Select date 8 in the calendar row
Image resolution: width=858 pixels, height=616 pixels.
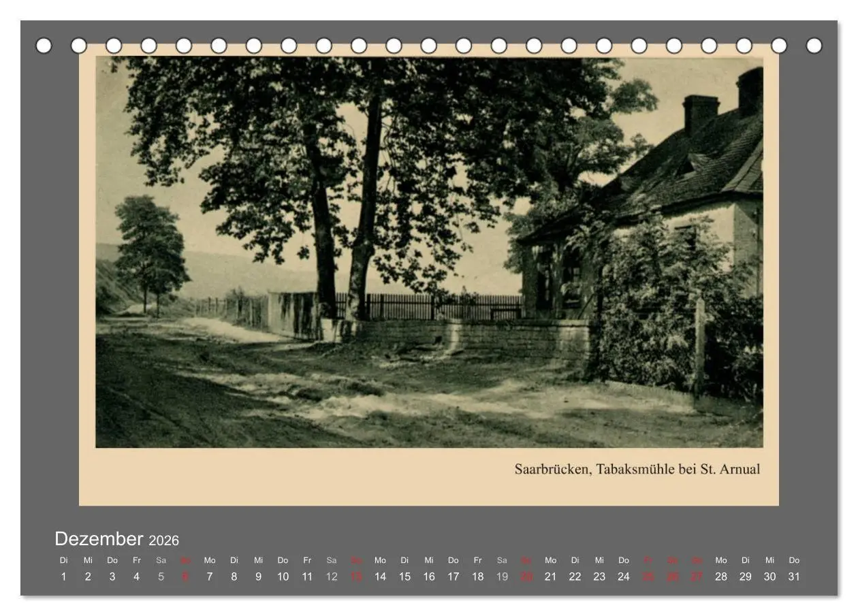point(234,577)
